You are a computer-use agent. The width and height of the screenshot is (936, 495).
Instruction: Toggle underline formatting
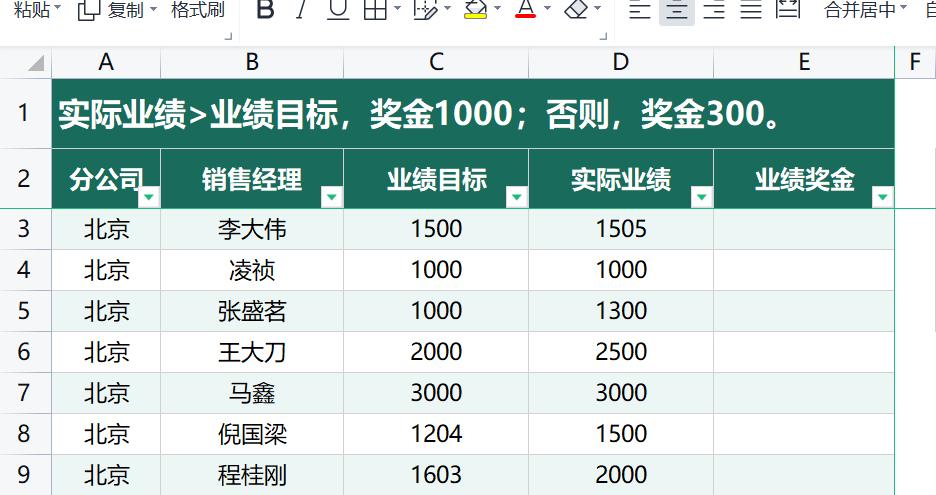tap(338, 9)
